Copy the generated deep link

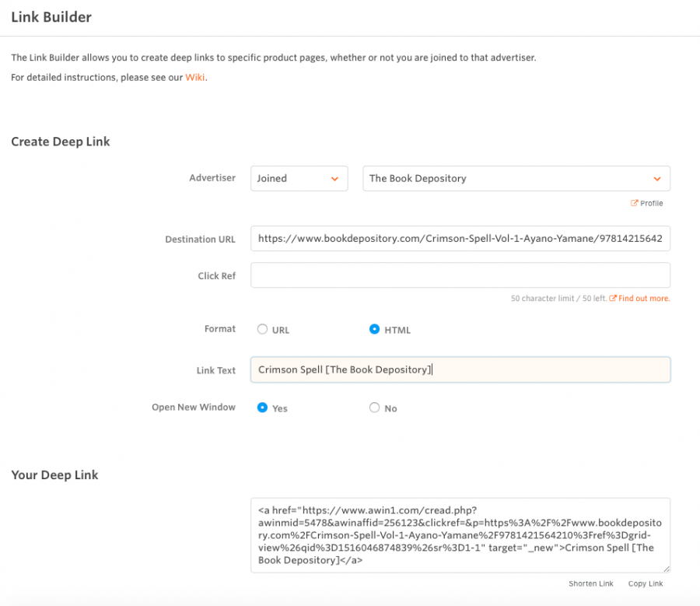click(x=645, y=583)
